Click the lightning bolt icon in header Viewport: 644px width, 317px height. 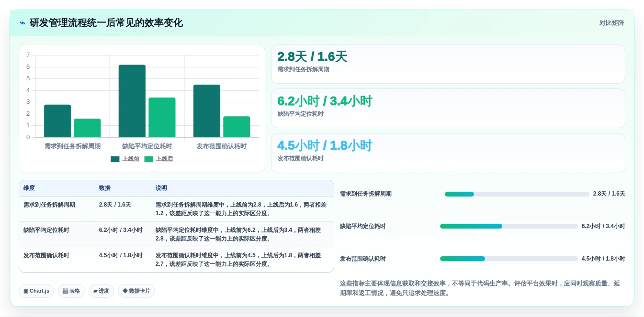(23, 23)
